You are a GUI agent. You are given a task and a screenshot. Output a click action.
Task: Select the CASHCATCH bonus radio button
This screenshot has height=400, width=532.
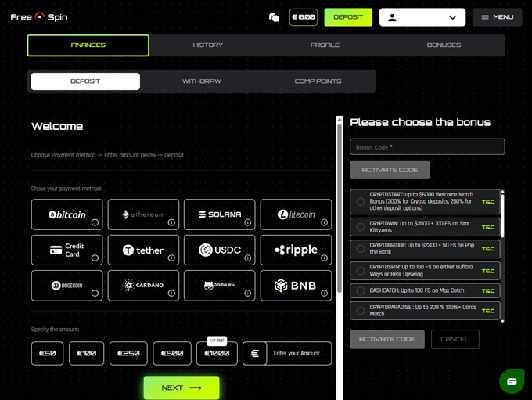pyautogui.click(x=361, y=290)
